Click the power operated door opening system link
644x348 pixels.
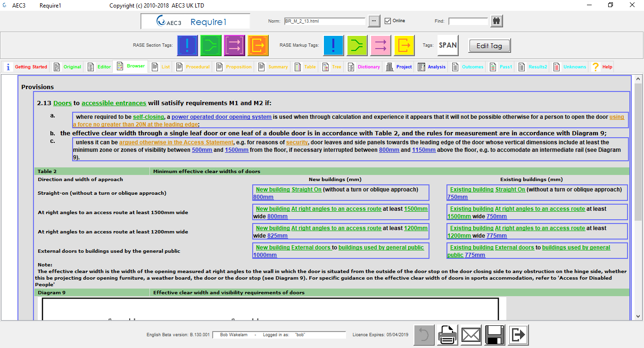tap(222, 116)
